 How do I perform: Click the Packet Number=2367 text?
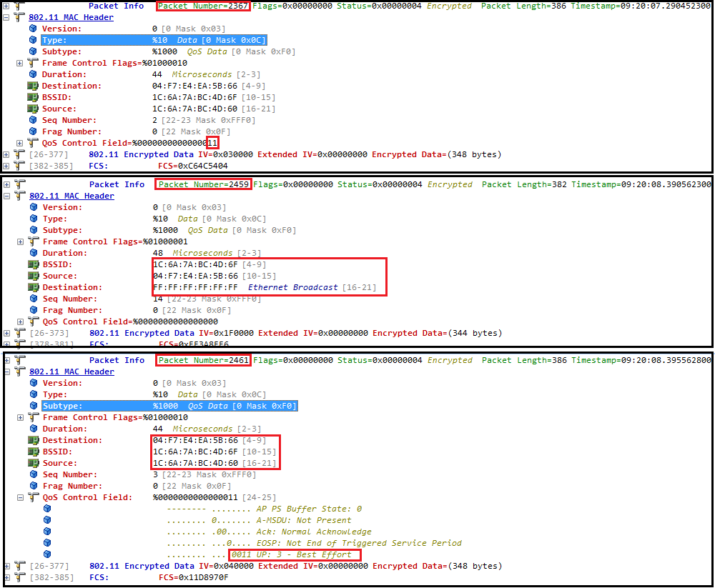[203, 6]
